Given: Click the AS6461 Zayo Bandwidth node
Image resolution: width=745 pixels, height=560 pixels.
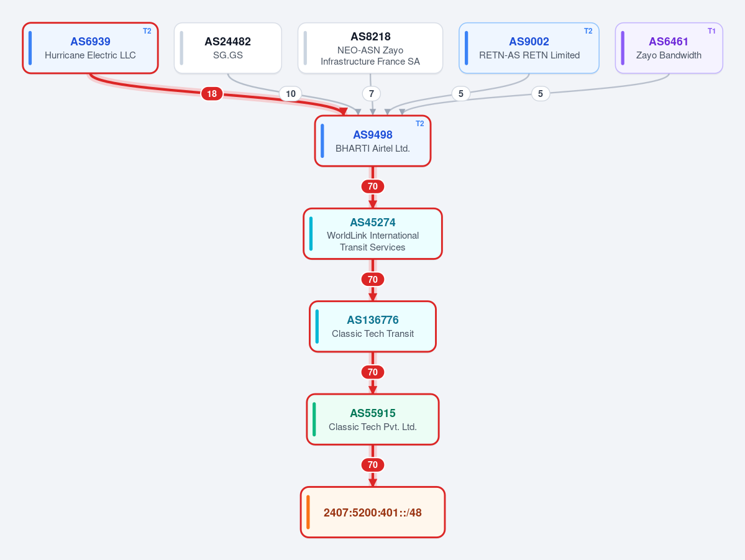Looking at the screenshot, I should [x=669, y=48].
